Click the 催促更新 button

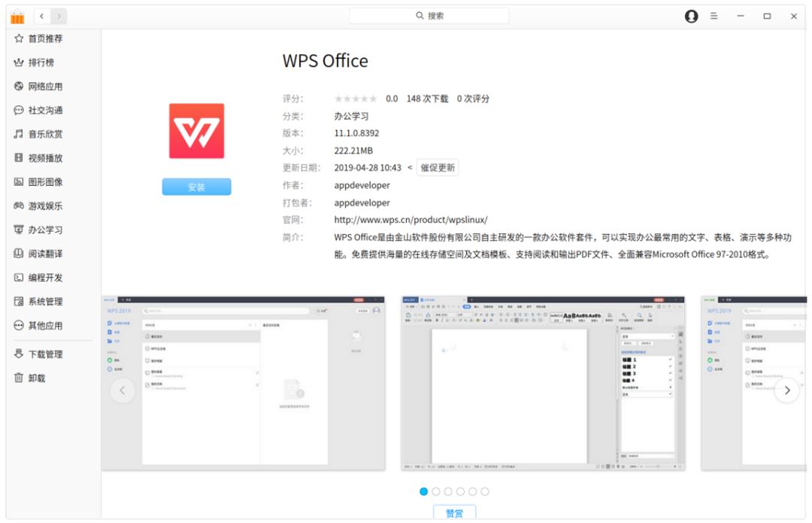438,167
